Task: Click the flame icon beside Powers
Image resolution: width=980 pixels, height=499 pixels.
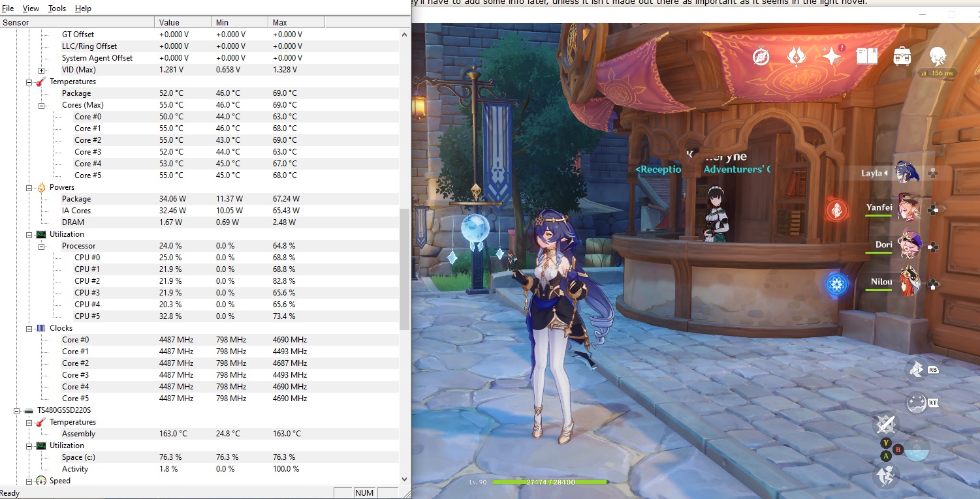Action: 40,187
